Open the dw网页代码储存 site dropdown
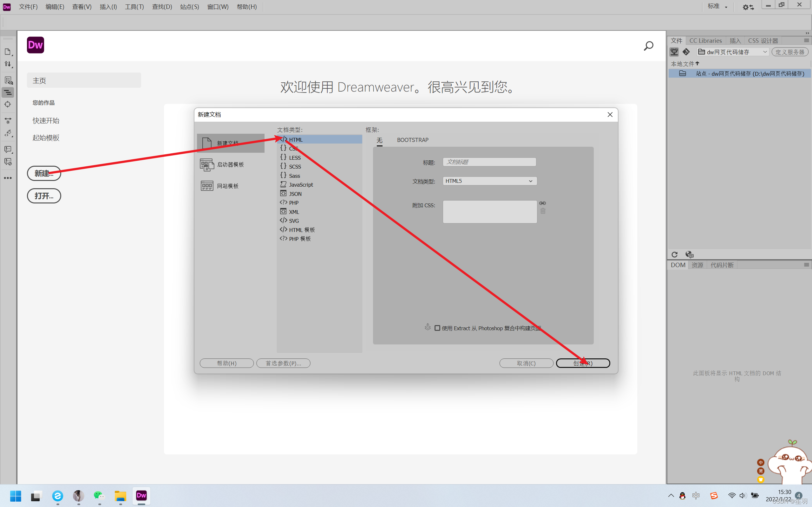Image resolution: width=812 pixels, height=507 pixels. tap(733, 52)
